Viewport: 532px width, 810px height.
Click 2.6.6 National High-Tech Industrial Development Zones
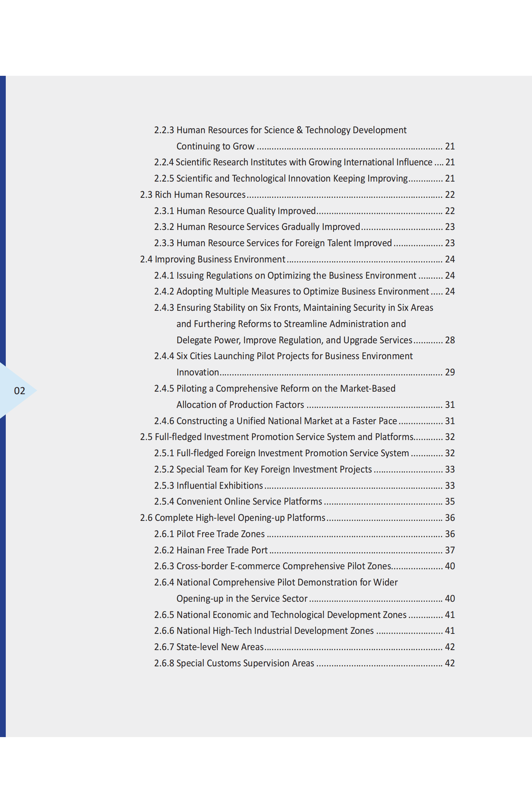tap(264, 631)
